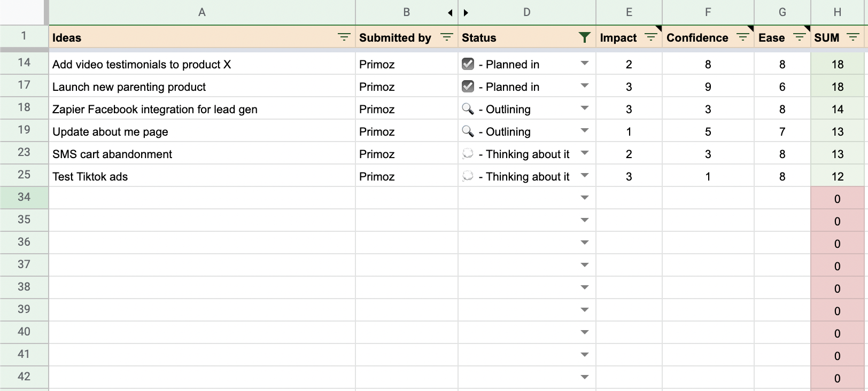Image resolution: width=868 pixels, height=391 pixels.
Task: Open the SUM column filter icon
Action: pyautogui.click(x=854, y=37)
